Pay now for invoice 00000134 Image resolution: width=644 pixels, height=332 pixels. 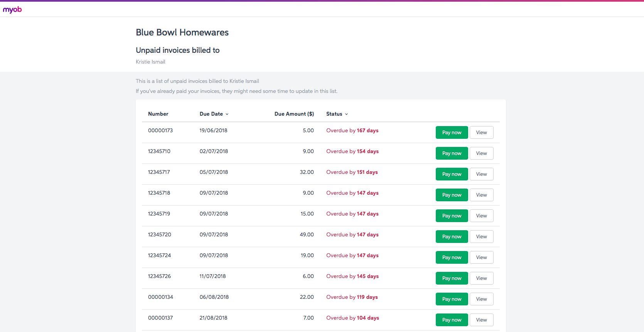pyautogui.click(x=452, y=299)
